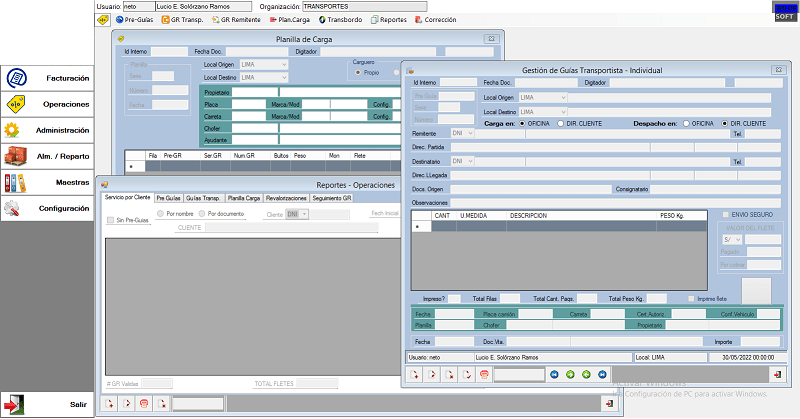Expand Local Origen dropdown in Gestión de Guías
The width and height of the screenshot is (800, 419).
point(563,97)
